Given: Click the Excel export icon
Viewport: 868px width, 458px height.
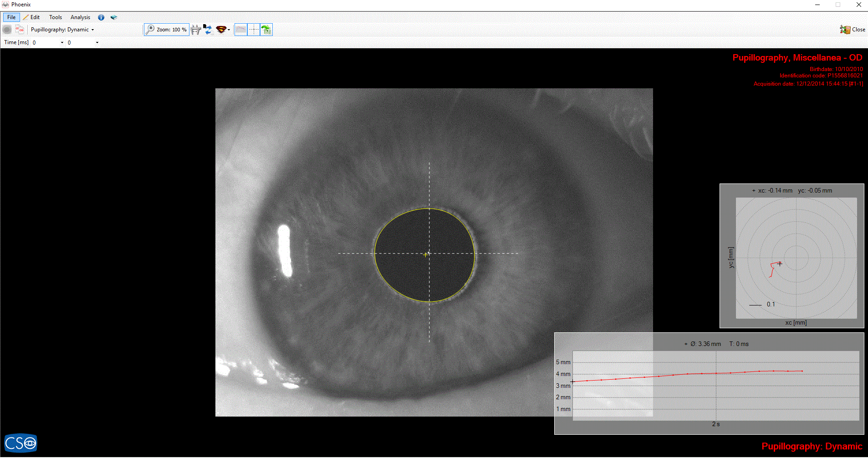Looking at the screenshot, I should 266,30.
